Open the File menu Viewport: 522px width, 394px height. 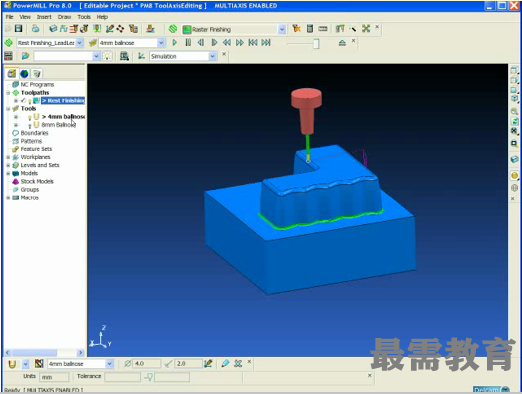[x=9, y=17]
